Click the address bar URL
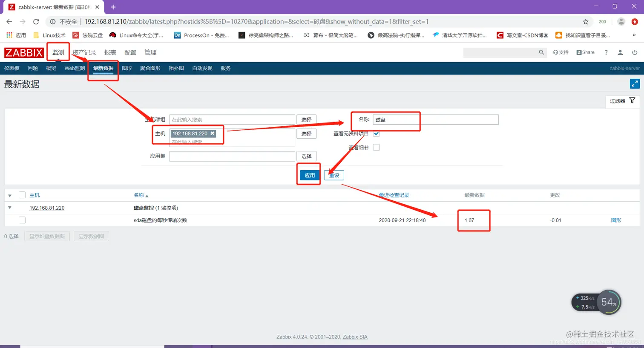 click(x=256, y=21)
